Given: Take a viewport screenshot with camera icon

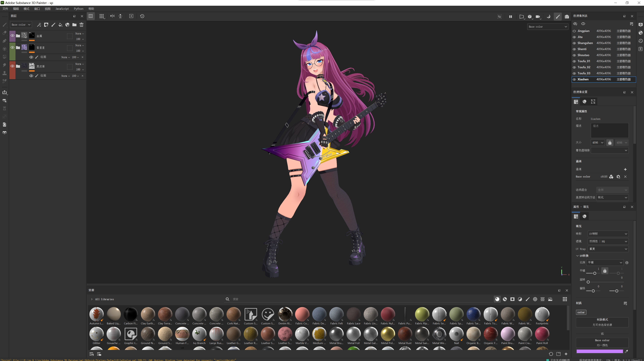Looking at the screenshot, I should pyautogui.click(x=567, y=16).
